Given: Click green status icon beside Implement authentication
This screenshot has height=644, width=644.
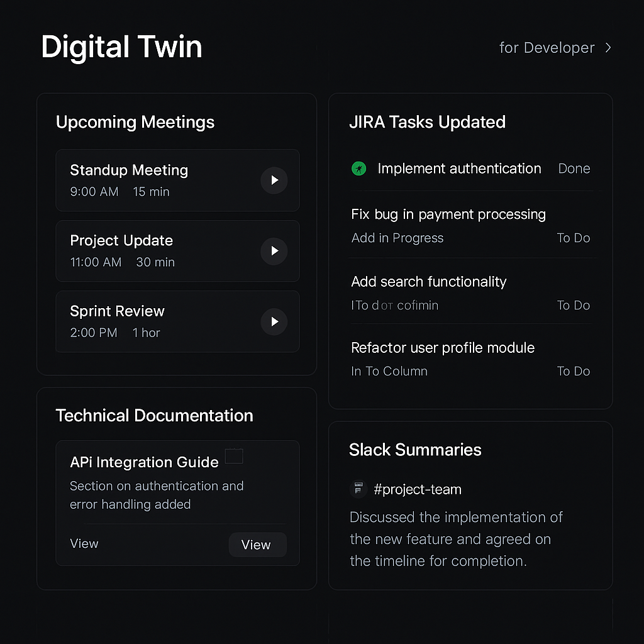Looking at the screenshot, I should click(x=358, y=169).
